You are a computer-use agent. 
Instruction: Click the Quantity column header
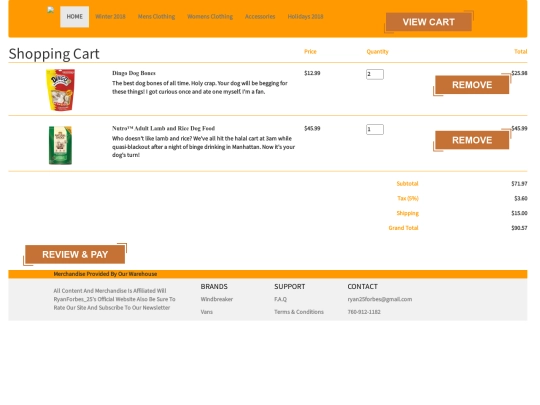click(x=377, y=52)
